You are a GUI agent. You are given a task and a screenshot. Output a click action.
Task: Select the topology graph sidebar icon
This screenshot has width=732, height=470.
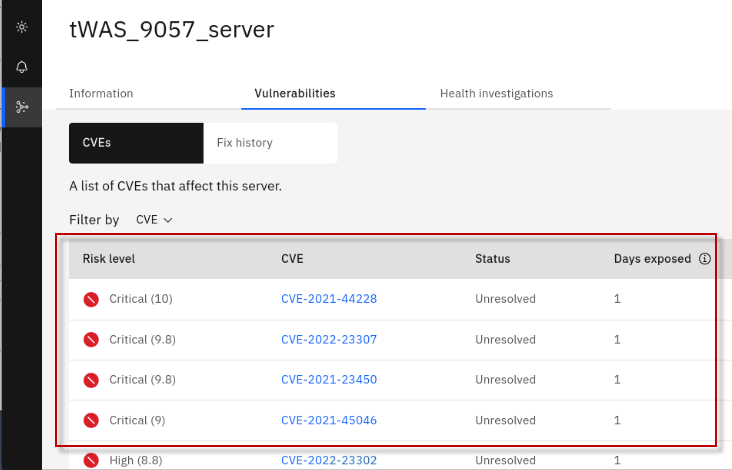[x=22, y=107]
